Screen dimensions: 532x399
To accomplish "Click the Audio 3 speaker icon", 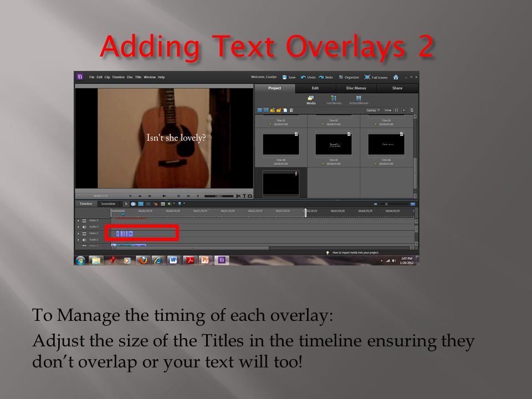I will click(84, 227).
